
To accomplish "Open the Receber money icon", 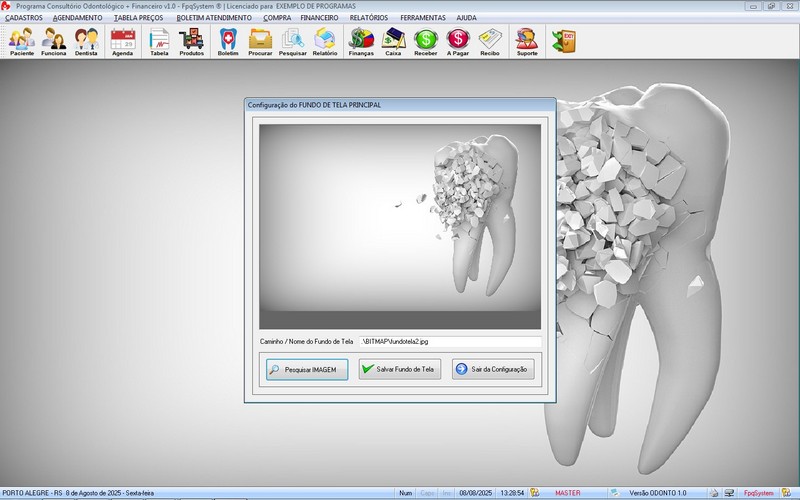I will coord(425,41).
